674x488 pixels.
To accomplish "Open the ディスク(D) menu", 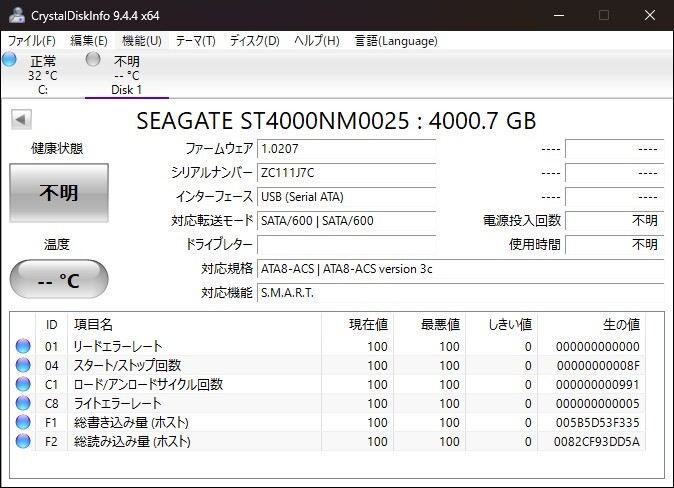I will [254, 41].
